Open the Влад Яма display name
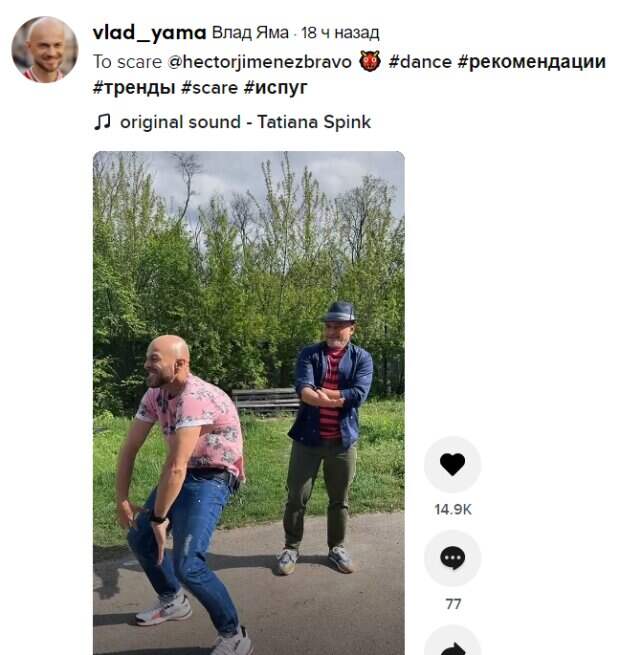The height and width of the screenshot is (655, 620). pos(250,33)
